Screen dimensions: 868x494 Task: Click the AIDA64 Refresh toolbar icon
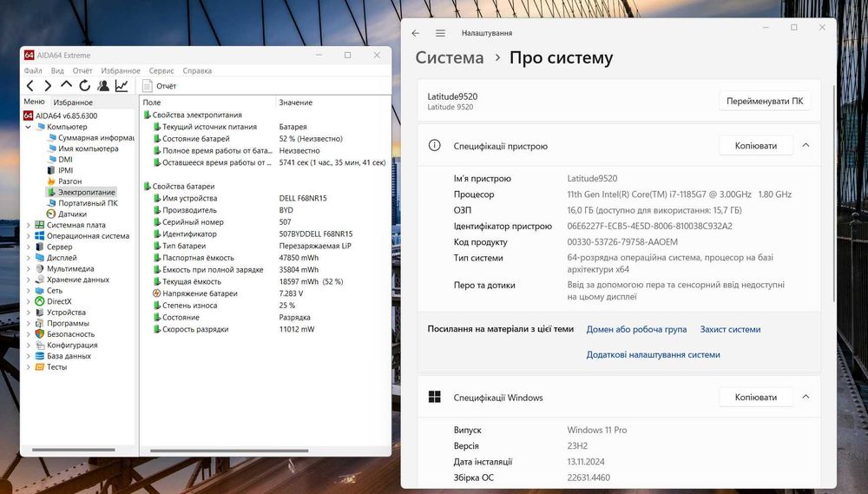tap(85, 86)
